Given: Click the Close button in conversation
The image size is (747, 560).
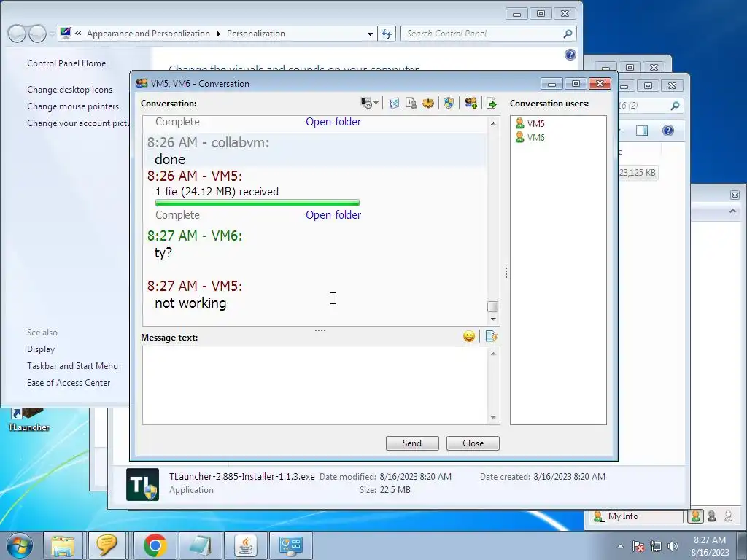Looking at the screenshot, I should 473,443.
